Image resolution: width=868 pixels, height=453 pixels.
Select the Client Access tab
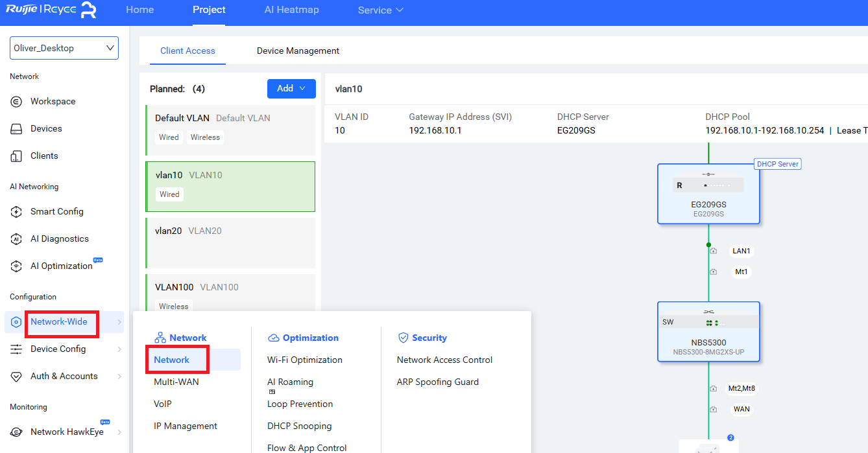(187, 51)
